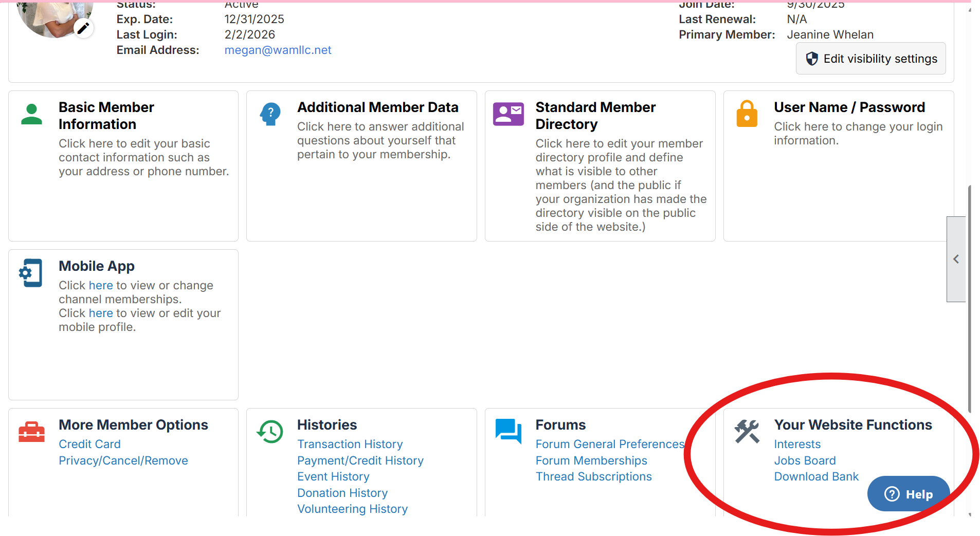Click the blue Help button
The width and height of the screenshot is (980, 536).
click(908, 494)
